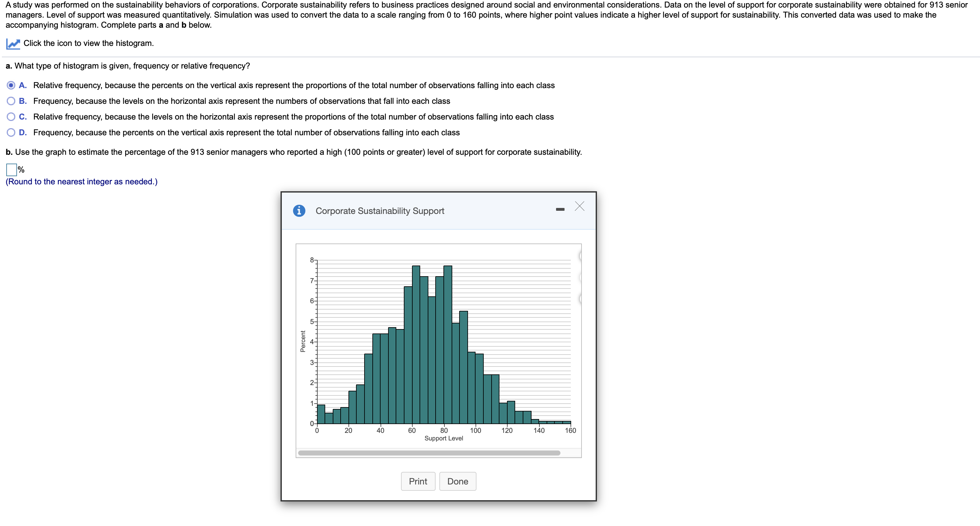The width and height of the screenshot is (980, 526).
Task: Click the blue info icon in dialog
Action: pyautogui.click(x=299, y=210)
